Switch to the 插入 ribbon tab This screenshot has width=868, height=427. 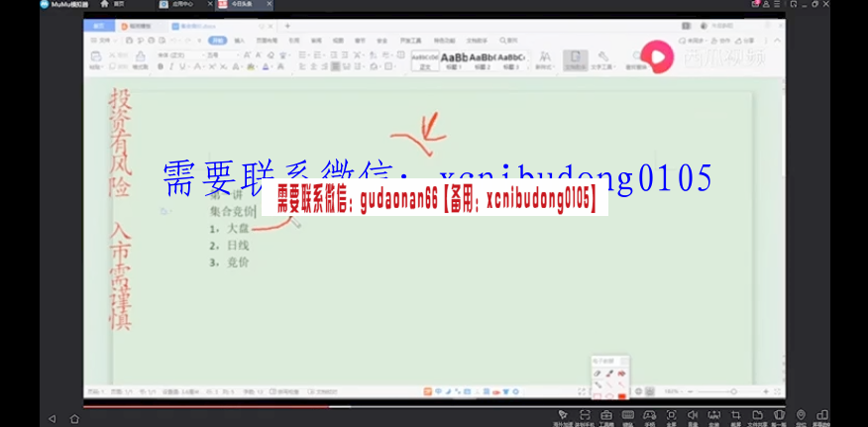point(239,41)
